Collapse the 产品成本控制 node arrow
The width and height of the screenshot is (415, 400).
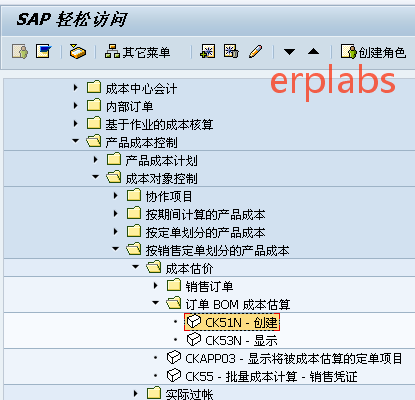tap(76, 141)
